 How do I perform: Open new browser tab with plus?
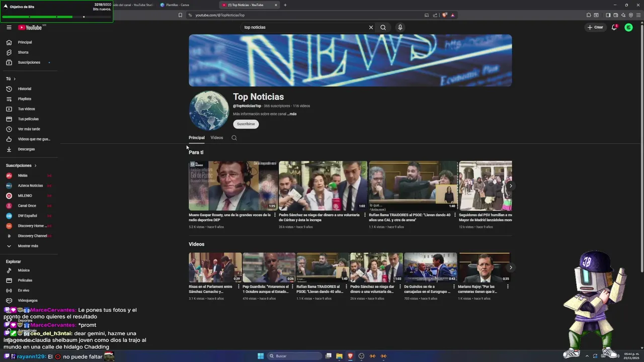click(285, 5)
